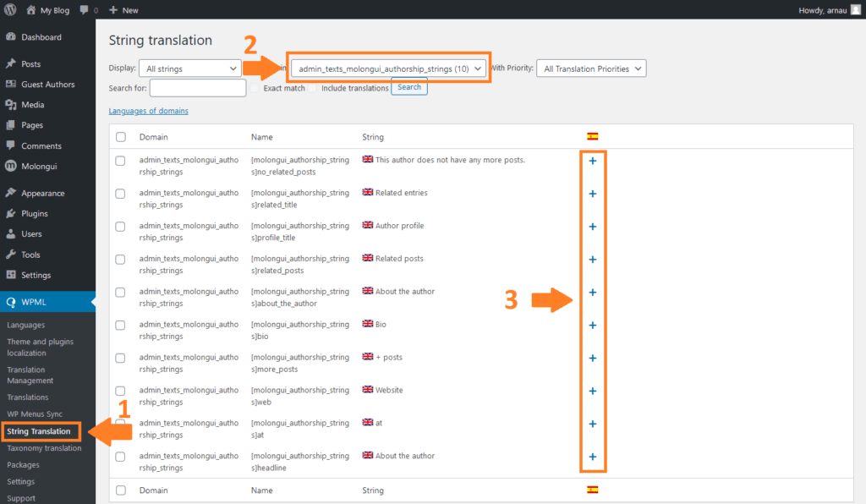This screenshot has height=504, width=866.
Task: Open WP Menus Sync submenu
Action: click(34, 414)
